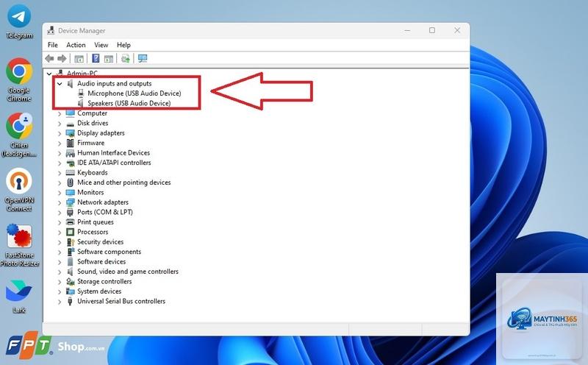Click the Device Manager title bar icon
The height and width of the screenshot is (365, 588).
click(51, 30)
